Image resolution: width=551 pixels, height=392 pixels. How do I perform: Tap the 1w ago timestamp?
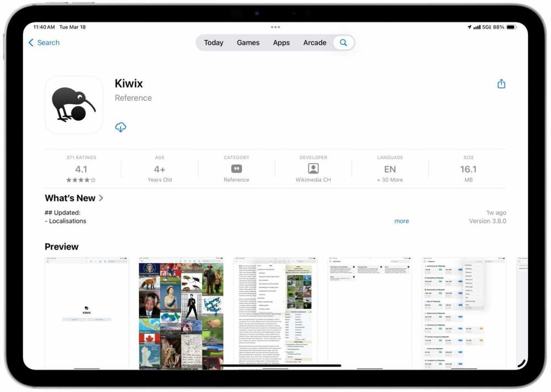pos(496,213)
